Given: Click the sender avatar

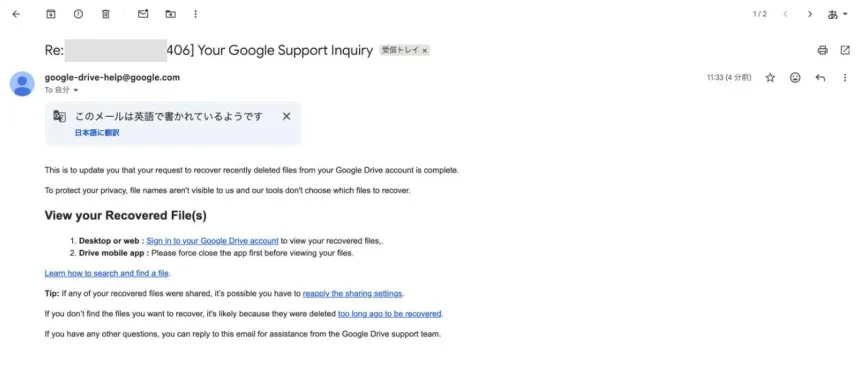Looking at the screenshot, I should (22, 83).
